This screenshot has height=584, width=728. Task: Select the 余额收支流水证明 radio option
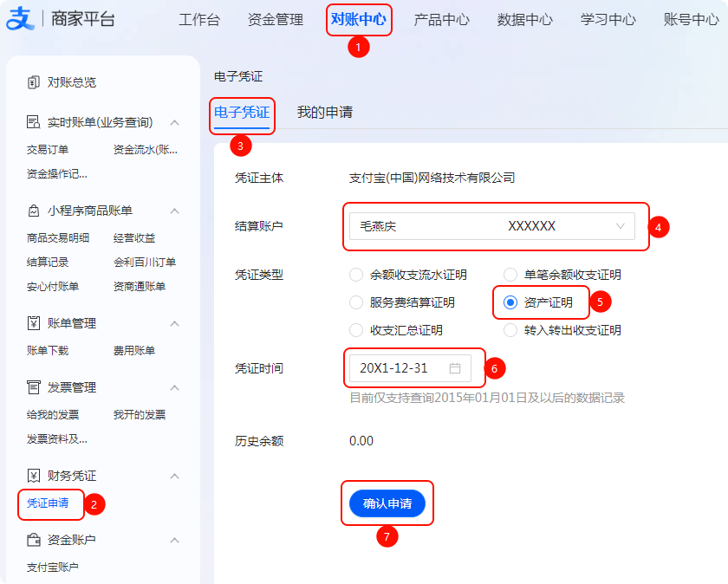pos(356,276)
